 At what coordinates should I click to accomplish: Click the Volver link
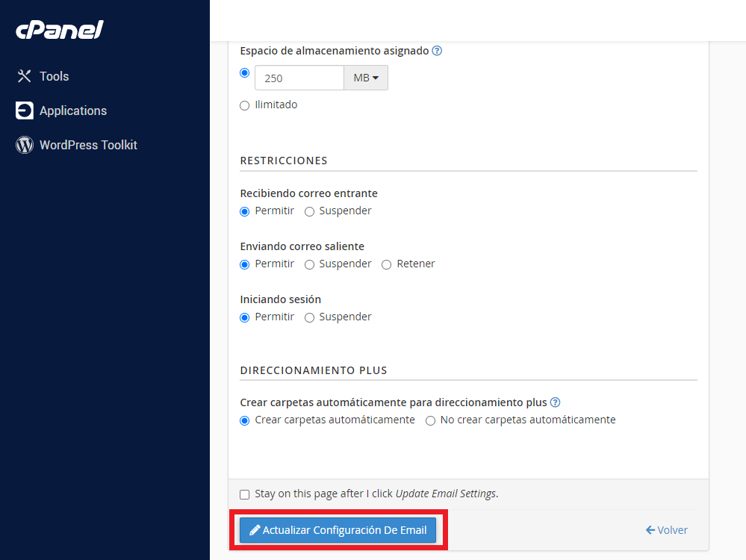[x=672, y=529]
